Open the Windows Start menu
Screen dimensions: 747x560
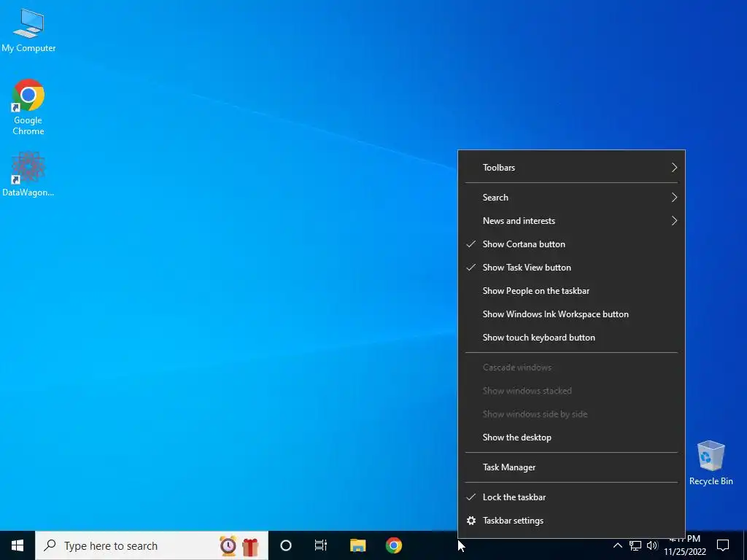pos(18,545)
